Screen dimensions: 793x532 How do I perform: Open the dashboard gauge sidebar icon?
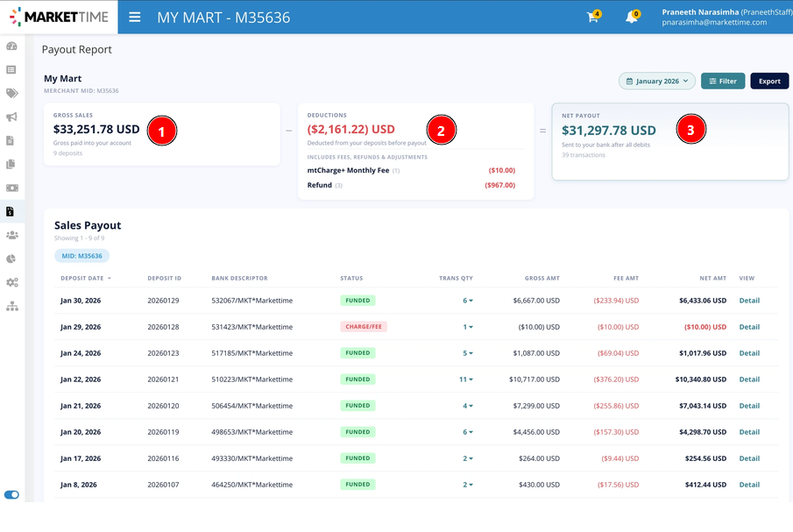(x=11, y=46)
